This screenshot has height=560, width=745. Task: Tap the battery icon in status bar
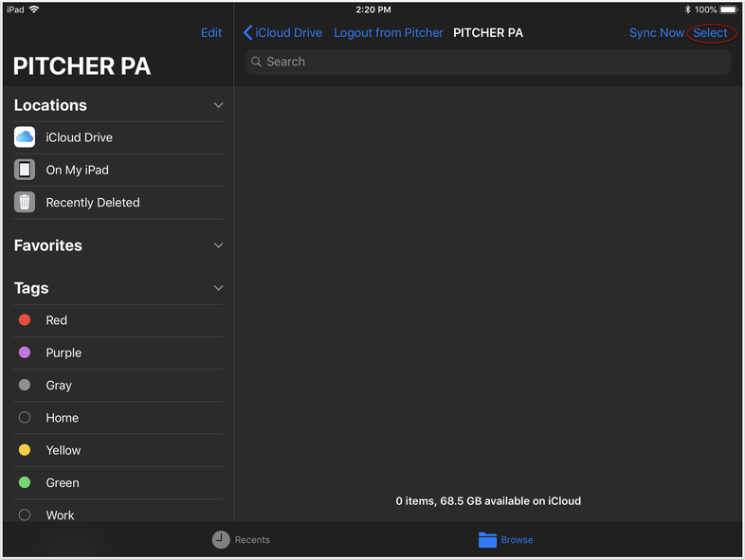(x=729, y=9)
